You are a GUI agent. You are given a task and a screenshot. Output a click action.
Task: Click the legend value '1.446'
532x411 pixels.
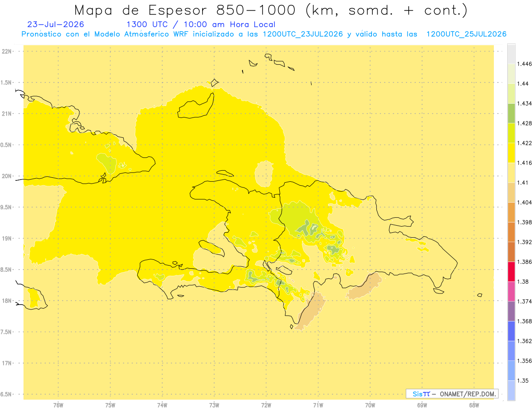[524, 64]
